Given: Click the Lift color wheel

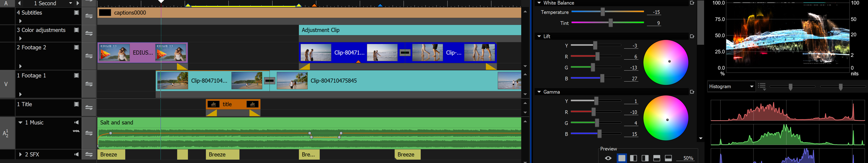Looking at the screenshot, I should (x=665, y=62).
